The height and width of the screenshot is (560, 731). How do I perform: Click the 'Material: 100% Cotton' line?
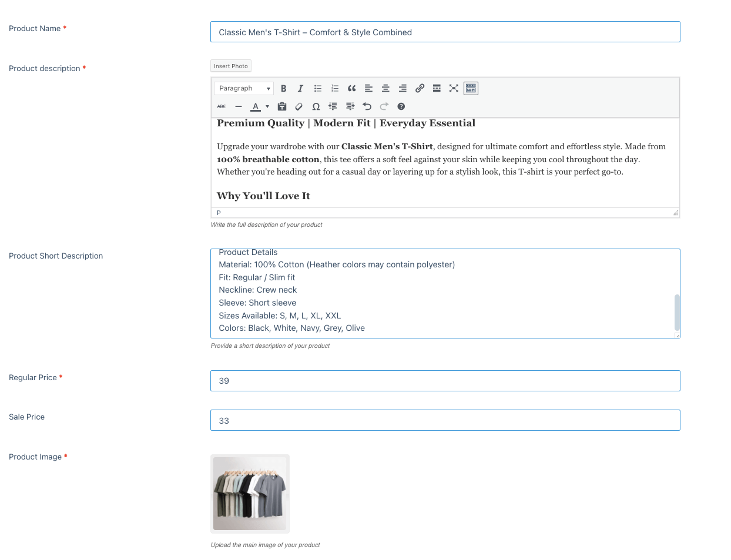tap(337, 264)
